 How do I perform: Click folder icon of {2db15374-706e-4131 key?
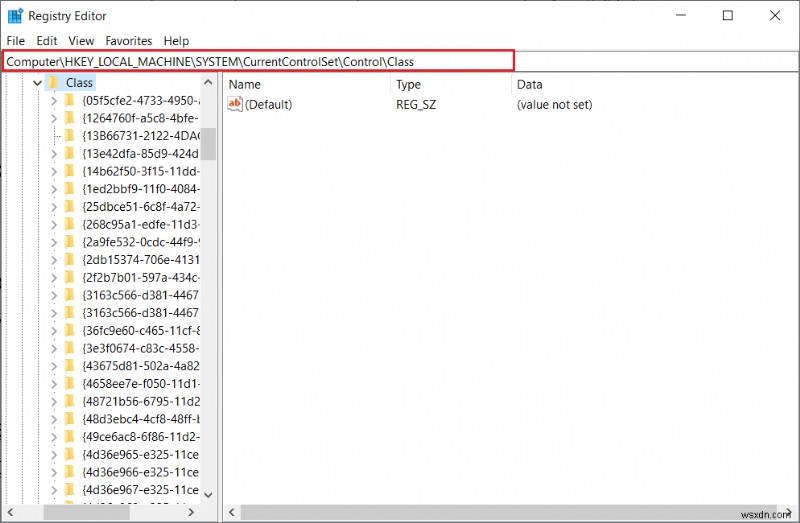70,260
